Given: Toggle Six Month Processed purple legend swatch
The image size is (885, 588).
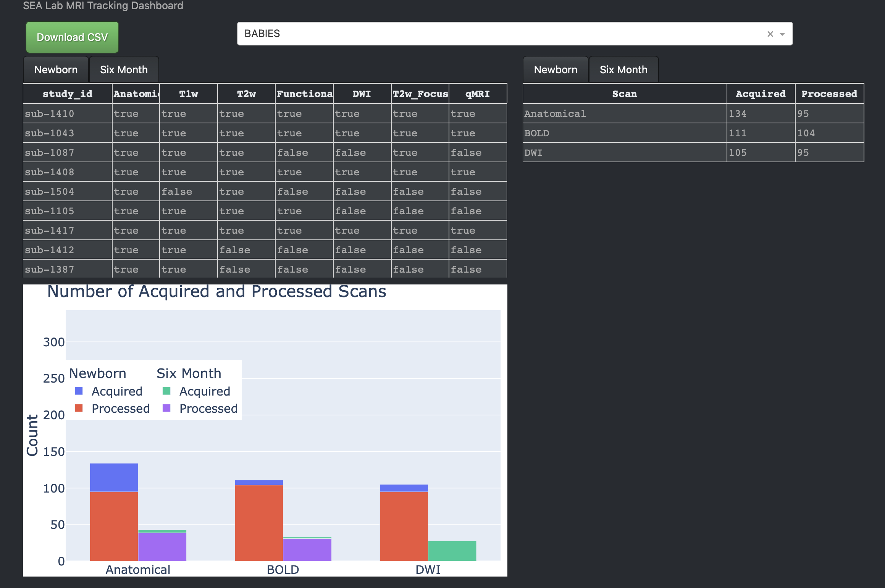Looking at the screenshot, I should point(167,408).
